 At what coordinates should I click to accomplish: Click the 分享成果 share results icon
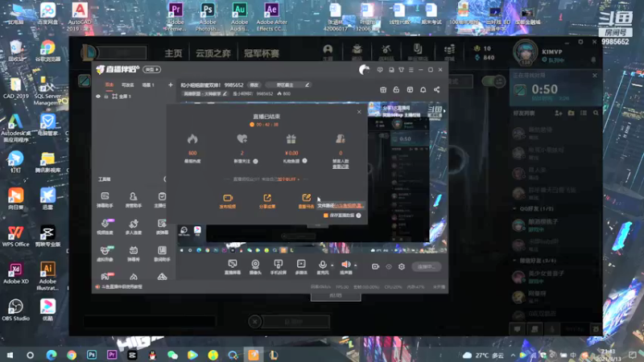[267, 198]
